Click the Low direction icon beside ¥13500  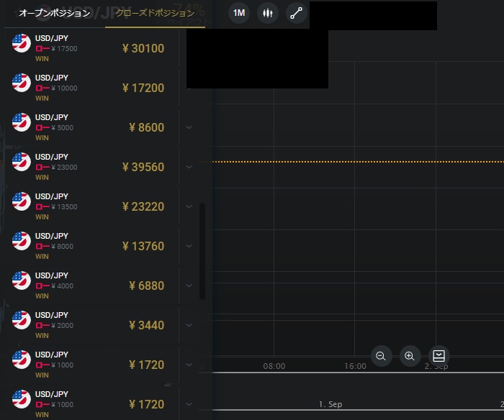point(42,206)
